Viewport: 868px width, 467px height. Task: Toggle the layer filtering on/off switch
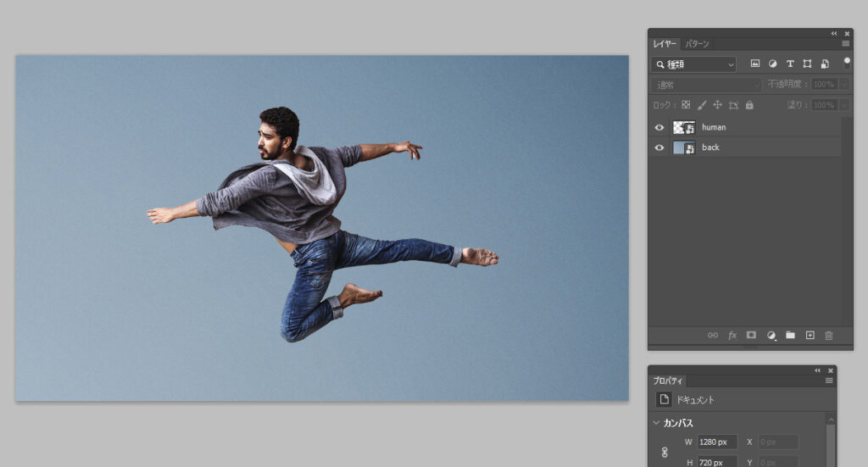coord(846,63)
